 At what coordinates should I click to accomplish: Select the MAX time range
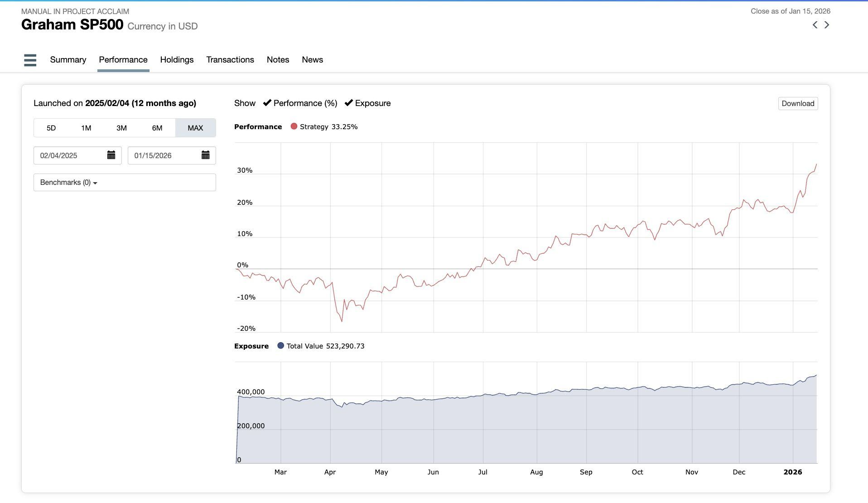pyautogui.click(x=195, y=128)
